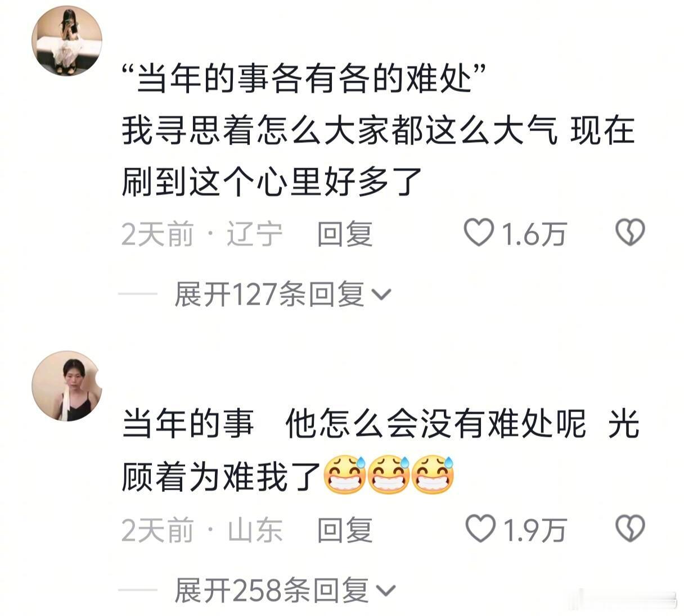Tap the last sweating grin emoji
The width and height of the screenshot is (684, 616).
tap(433, 475)
